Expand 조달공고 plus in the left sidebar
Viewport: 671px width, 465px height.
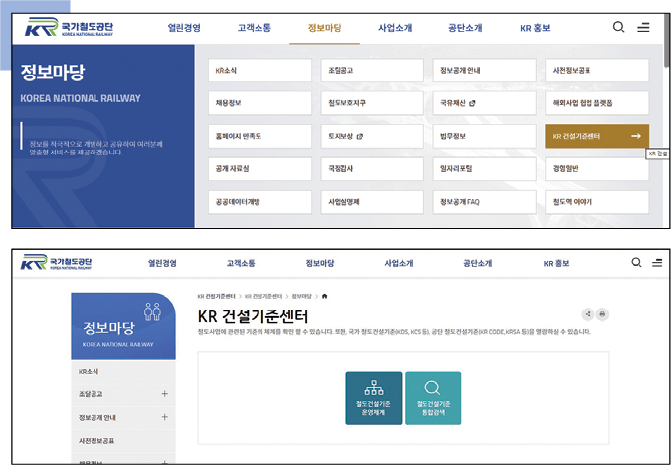click(x=164, y=394)
